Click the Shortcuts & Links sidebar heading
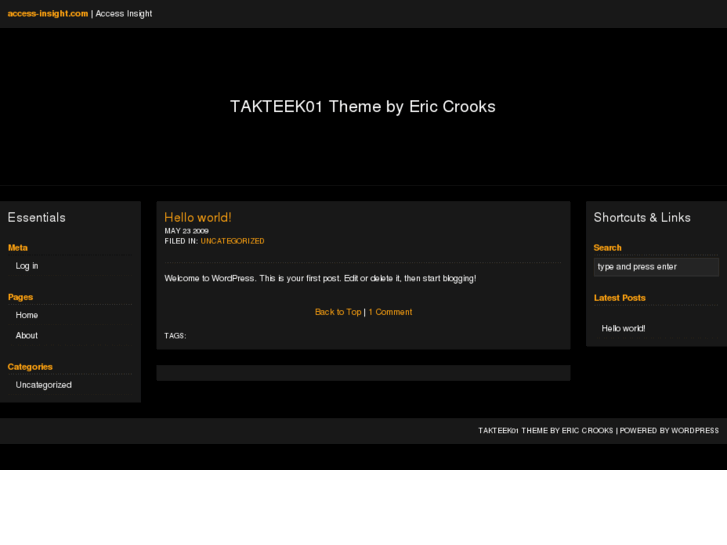This screenshot has width=727, height=545. pos(641,217)
